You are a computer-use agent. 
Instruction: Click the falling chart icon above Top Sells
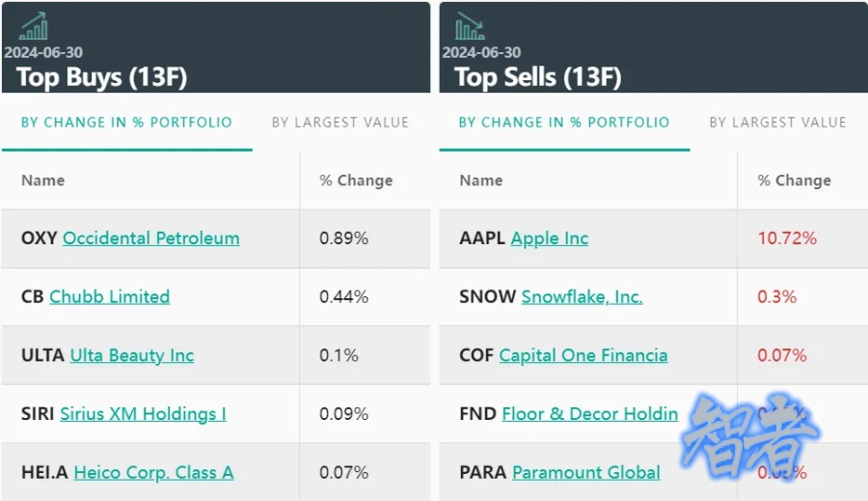[x=470, y=26]
